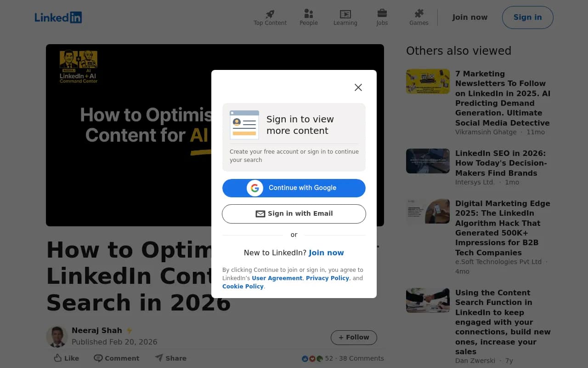Screen dimensions: 588x368
Task: Open the comment bubble icon below the article
Action: (98, 358)
